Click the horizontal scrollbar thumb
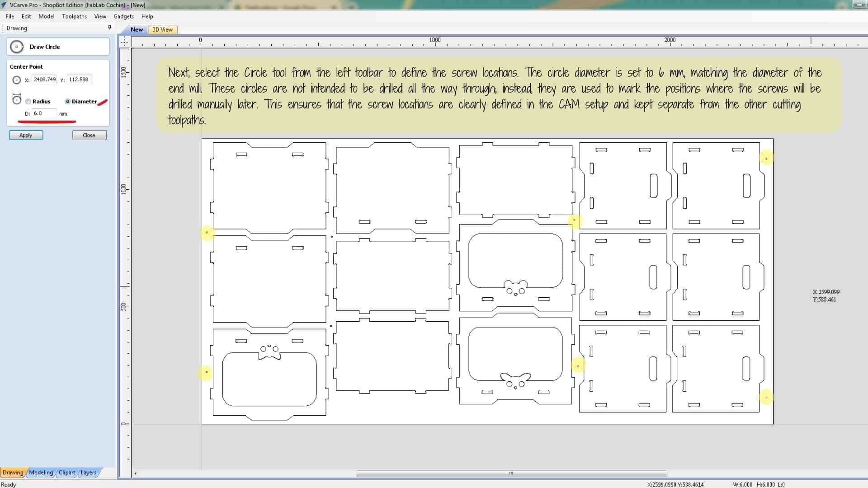This screenshot has width=868, height=488. tap(511, 474)
